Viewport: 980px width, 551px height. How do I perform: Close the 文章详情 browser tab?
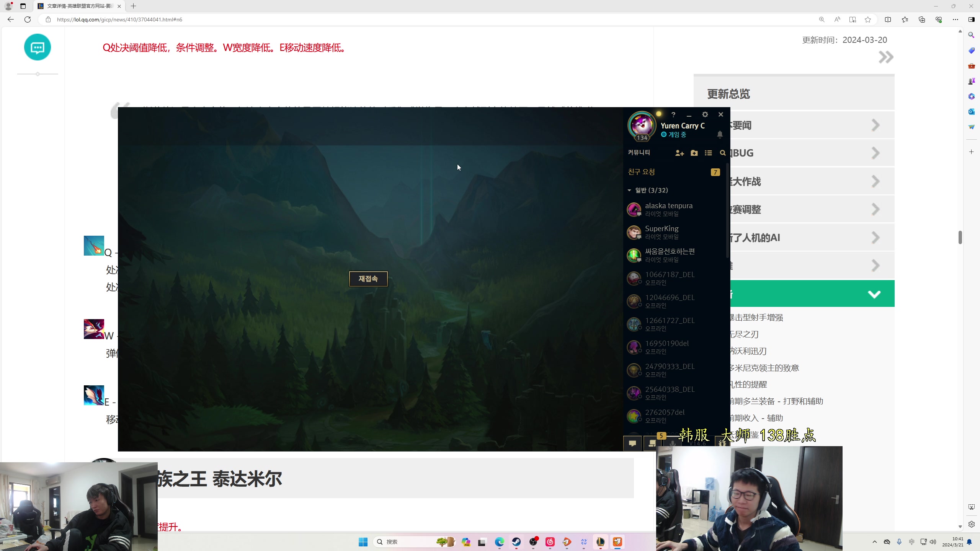[119, 6]
